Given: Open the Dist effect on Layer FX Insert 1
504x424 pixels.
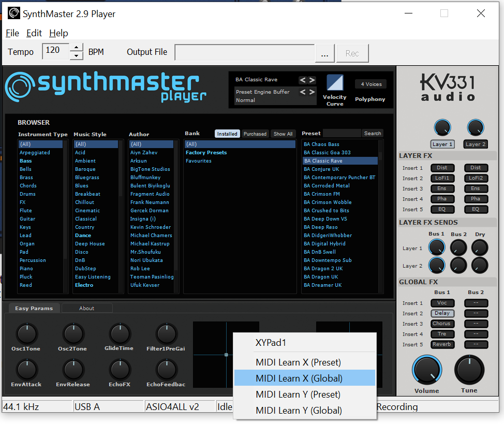Looking at the screenshot, I should pyautogui.click(x=442, y=168).
